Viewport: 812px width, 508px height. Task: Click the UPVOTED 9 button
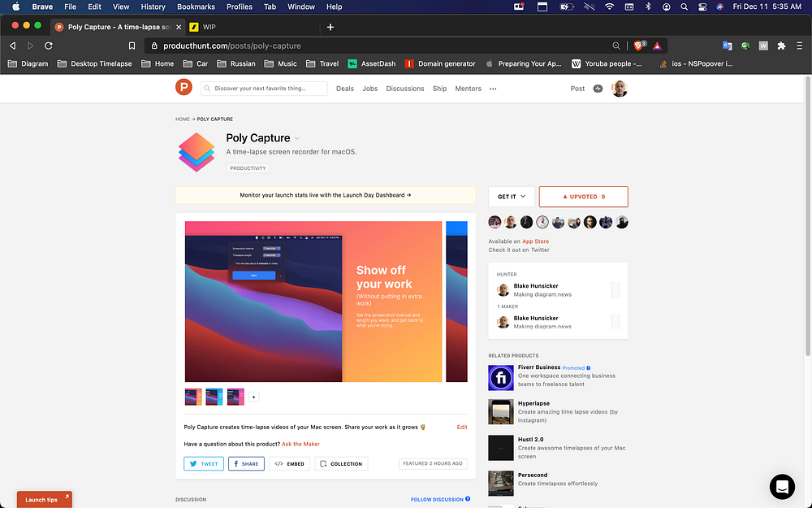[583, 197]
